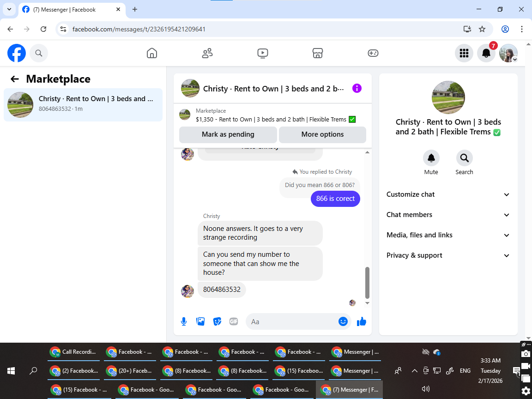Click chat scroll down arrow
This screenshot has width=532, height=399.
[x=367, y=303]
